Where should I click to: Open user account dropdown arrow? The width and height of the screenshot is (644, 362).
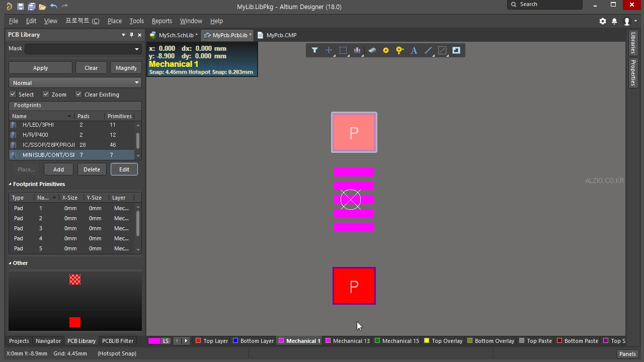click(x=636, y=21)
